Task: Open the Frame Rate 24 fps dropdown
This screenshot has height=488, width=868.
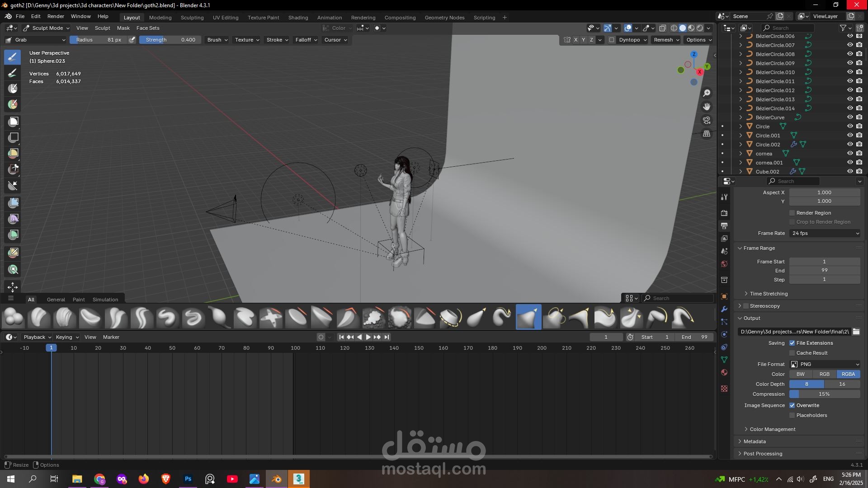Action: (825, 233)
